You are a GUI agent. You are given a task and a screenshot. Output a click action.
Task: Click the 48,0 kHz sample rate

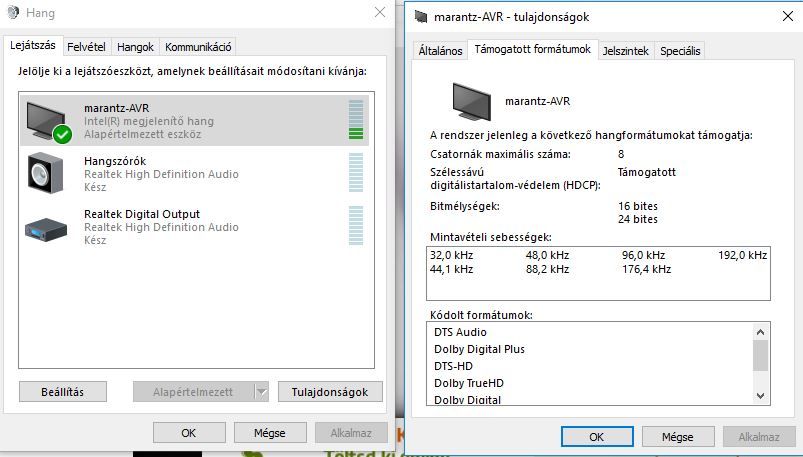(547, 255)
